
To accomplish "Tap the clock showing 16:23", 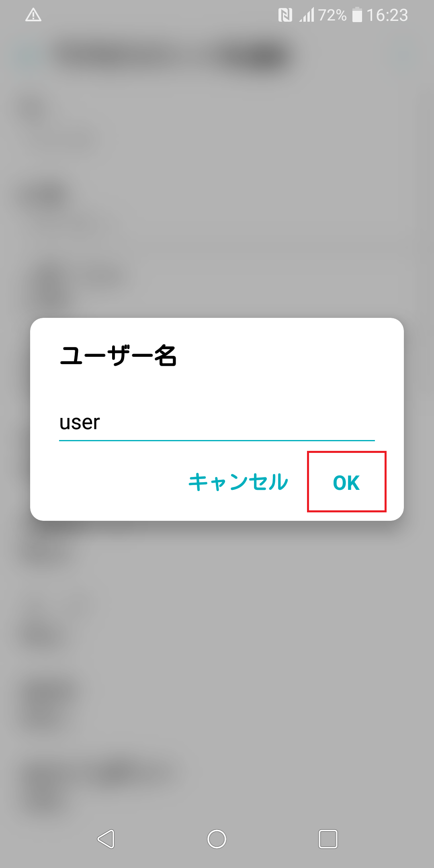I will tap(387, 15).
